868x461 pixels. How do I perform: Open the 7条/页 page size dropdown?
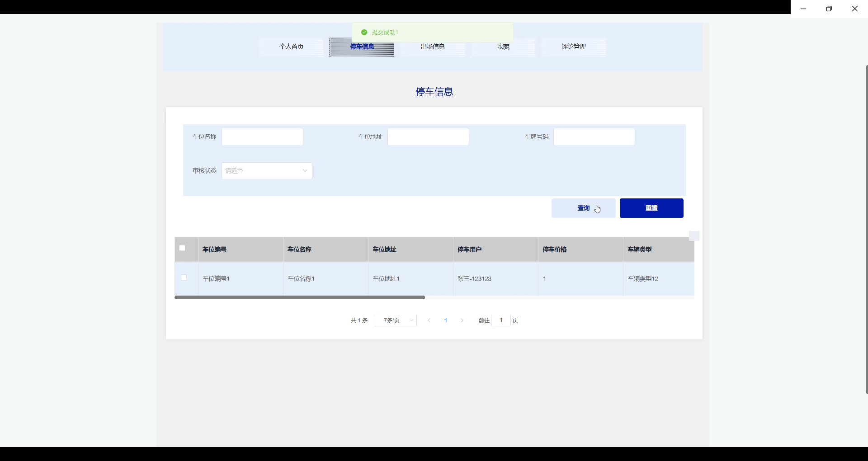click(396, 320)
